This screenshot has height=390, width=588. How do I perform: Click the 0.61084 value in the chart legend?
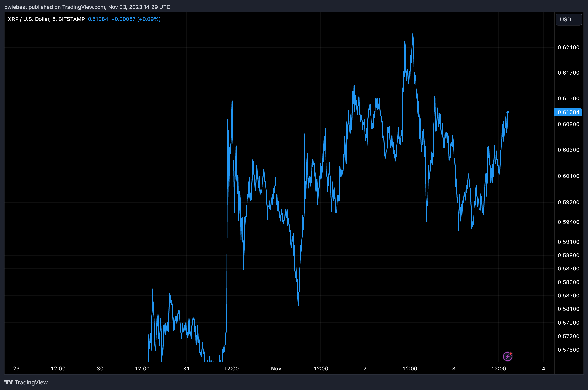point(98,19)
